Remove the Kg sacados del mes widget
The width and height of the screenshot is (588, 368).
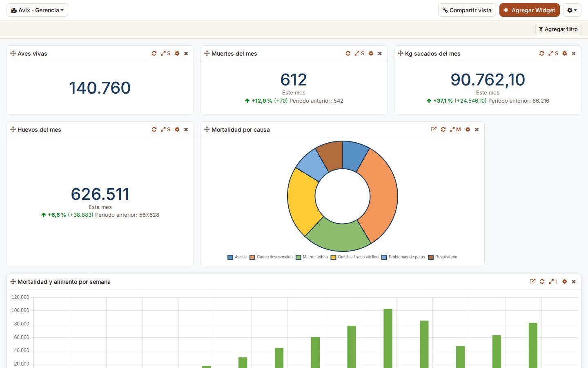click(x=574, y=54)
